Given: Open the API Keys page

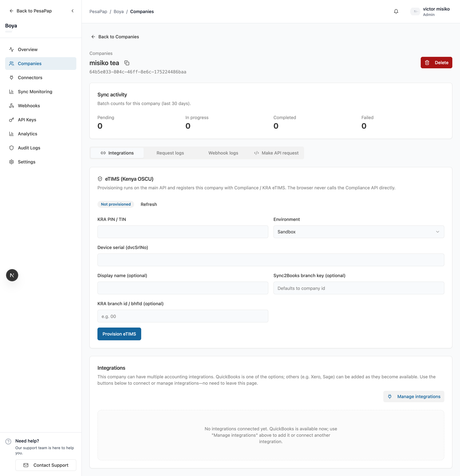Looking at the screenshot, I should [41, 120].
